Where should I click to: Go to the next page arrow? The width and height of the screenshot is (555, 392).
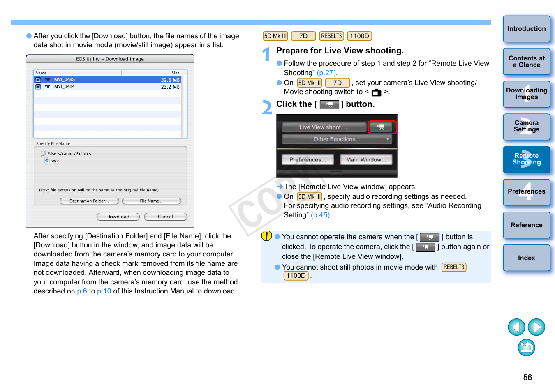(536, 327)
